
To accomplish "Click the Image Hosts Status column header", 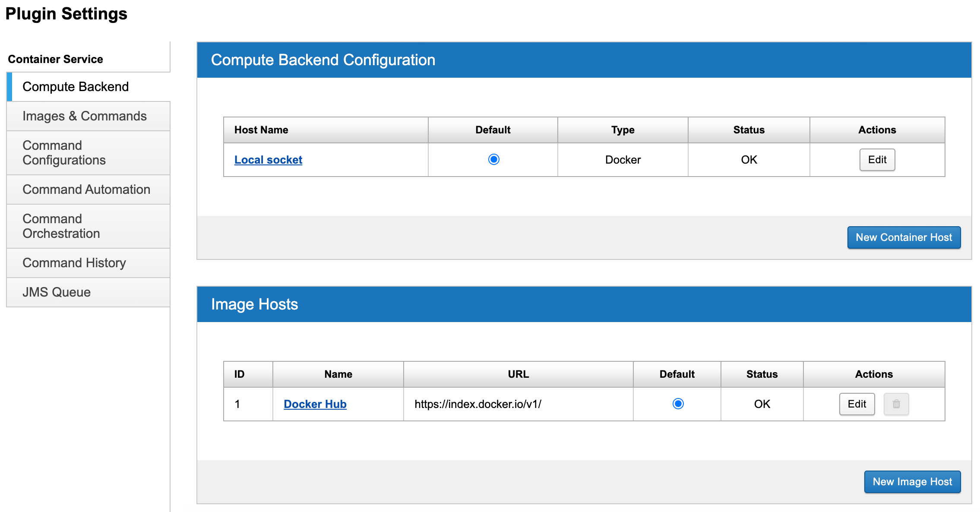I will (x=762, y=374).
